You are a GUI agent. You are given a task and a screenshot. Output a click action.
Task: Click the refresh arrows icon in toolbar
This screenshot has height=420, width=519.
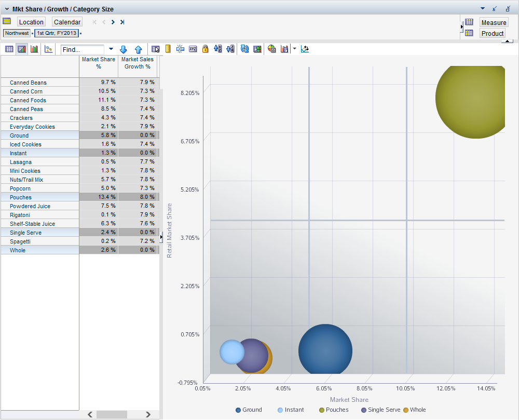coord(244,49)
